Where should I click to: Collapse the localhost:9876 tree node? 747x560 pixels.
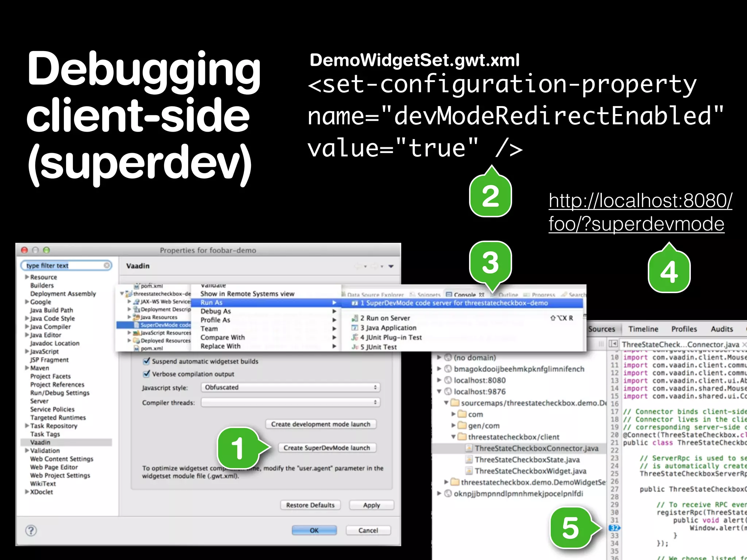coord(440,392)
